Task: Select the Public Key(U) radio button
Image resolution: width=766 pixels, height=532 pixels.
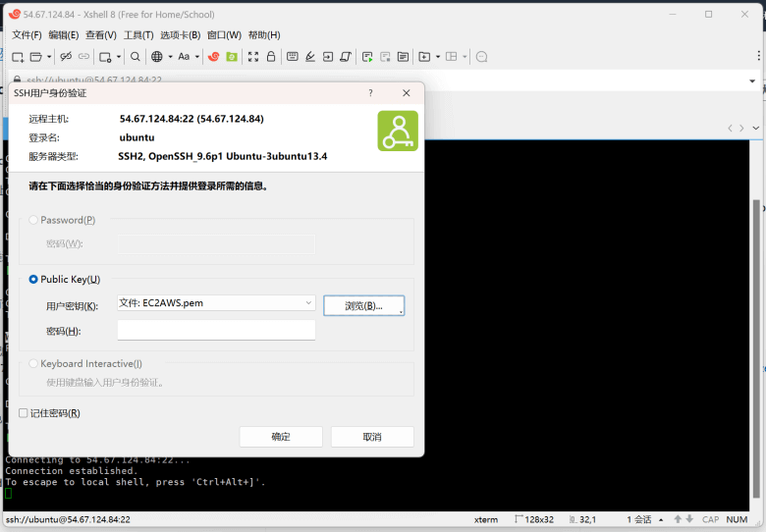Action: click(33, 279)
